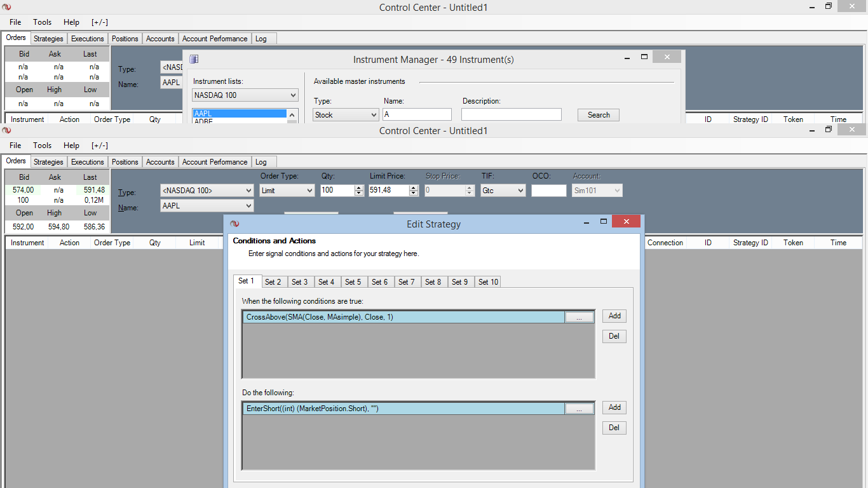Open Account Performance tab in Control Center behind Edit Strategy

tap(215, 162)
